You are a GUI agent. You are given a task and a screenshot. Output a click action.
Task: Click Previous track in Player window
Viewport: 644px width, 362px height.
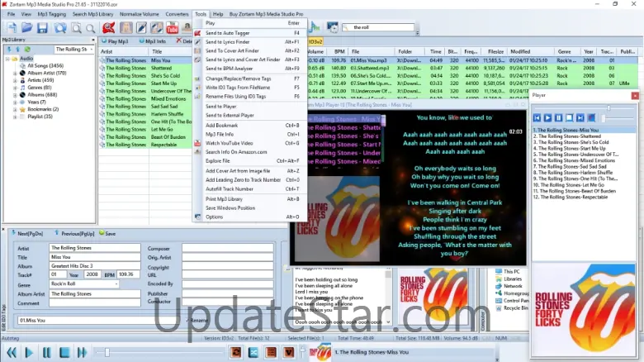pos(537,118)
